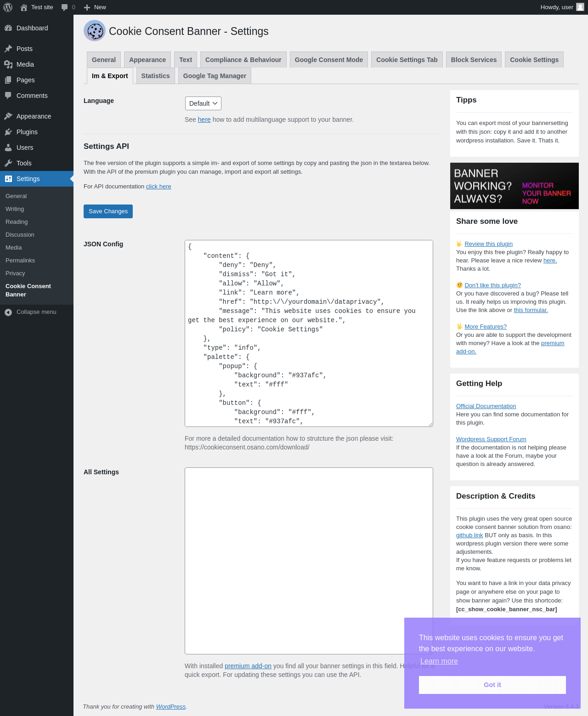Click the Save Changes button
Image resolution: width=588 pixels, height=716 pixels.
pos(108,211)
